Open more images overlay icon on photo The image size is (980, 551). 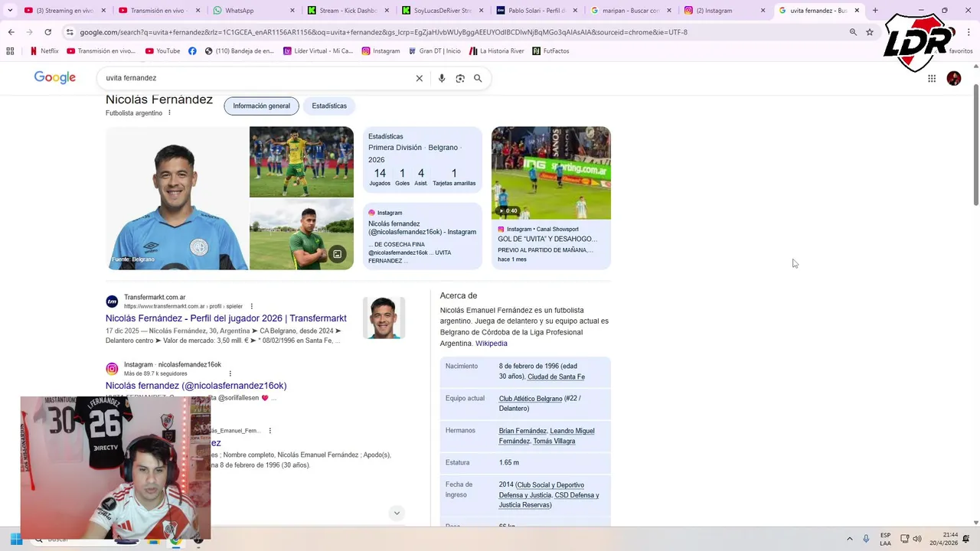click(337, 254)
